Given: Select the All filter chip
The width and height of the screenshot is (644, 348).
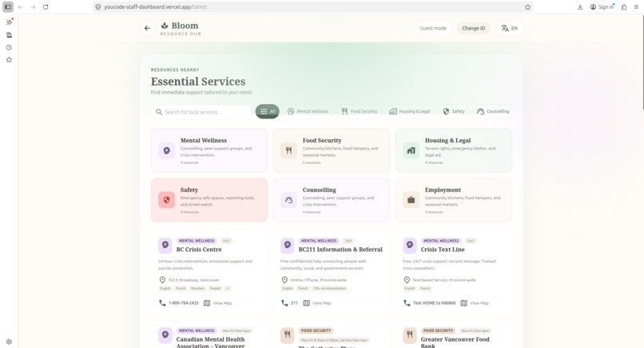Looking at the screenshot, I should [268, 111].
